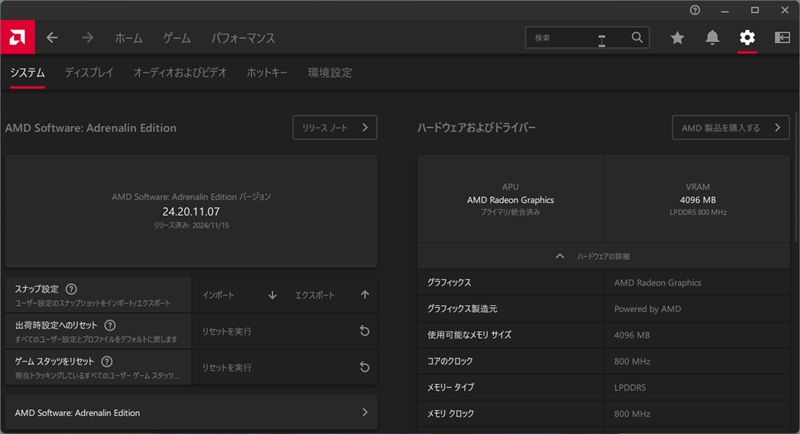Select the システム tab
The width and height of the screenshot is (800, 434).
28,73
